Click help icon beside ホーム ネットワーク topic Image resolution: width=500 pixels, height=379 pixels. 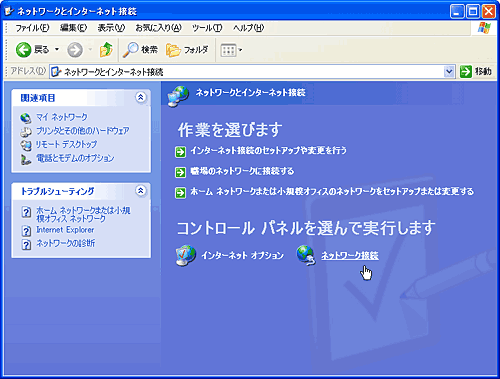(x=26, y=212)
